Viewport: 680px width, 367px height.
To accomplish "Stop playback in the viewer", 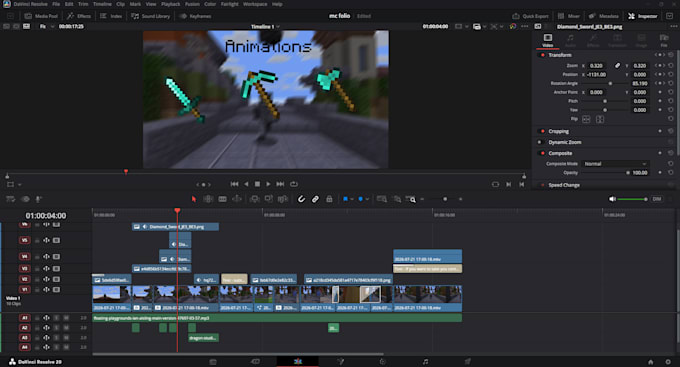I will 257,184.
